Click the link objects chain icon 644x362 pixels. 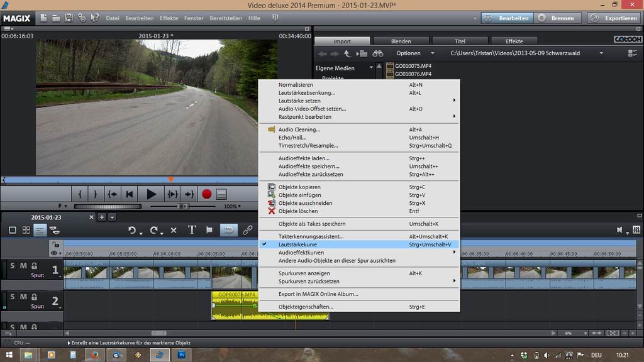tap(248, 230)
